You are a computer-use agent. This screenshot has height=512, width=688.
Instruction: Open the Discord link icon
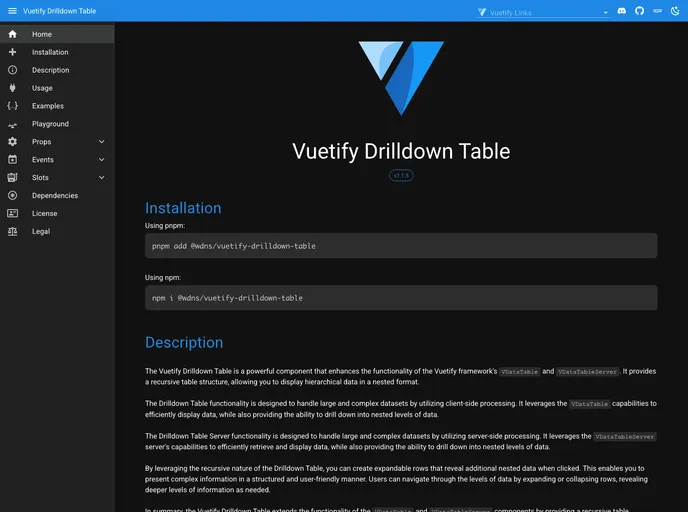coord(621,11)
